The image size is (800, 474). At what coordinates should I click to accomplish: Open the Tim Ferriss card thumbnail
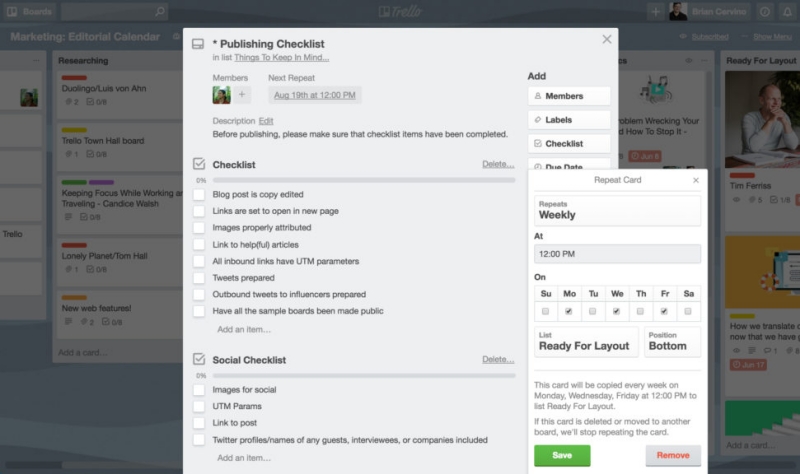coord(762,119)
